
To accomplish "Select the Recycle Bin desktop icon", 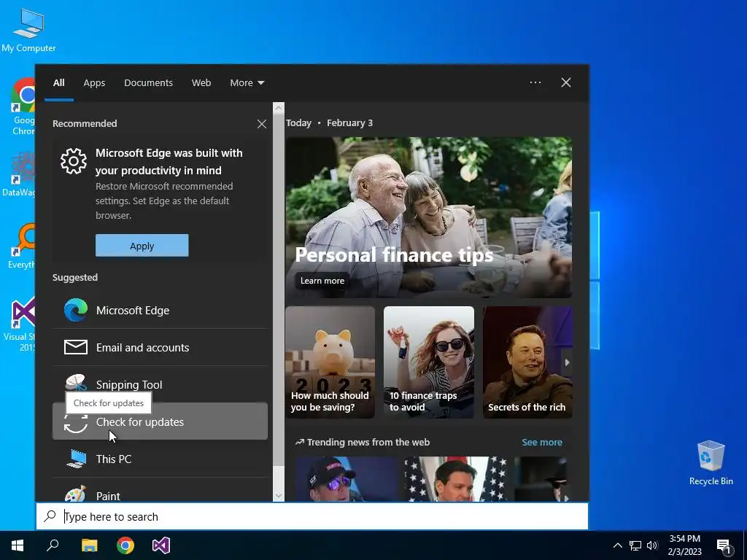I will (711, 463).
